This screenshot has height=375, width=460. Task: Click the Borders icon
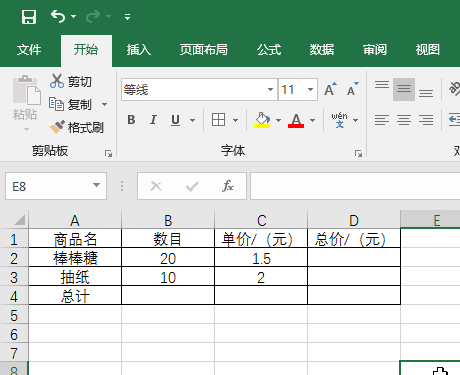coord(218,120)
